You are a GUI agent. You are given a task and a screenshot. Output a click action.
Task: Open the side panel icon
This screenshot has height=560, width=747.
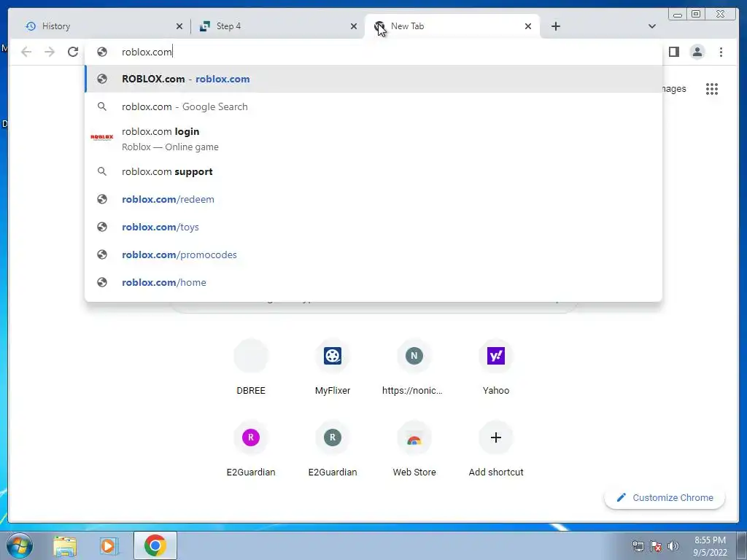[x=673, y=52]
